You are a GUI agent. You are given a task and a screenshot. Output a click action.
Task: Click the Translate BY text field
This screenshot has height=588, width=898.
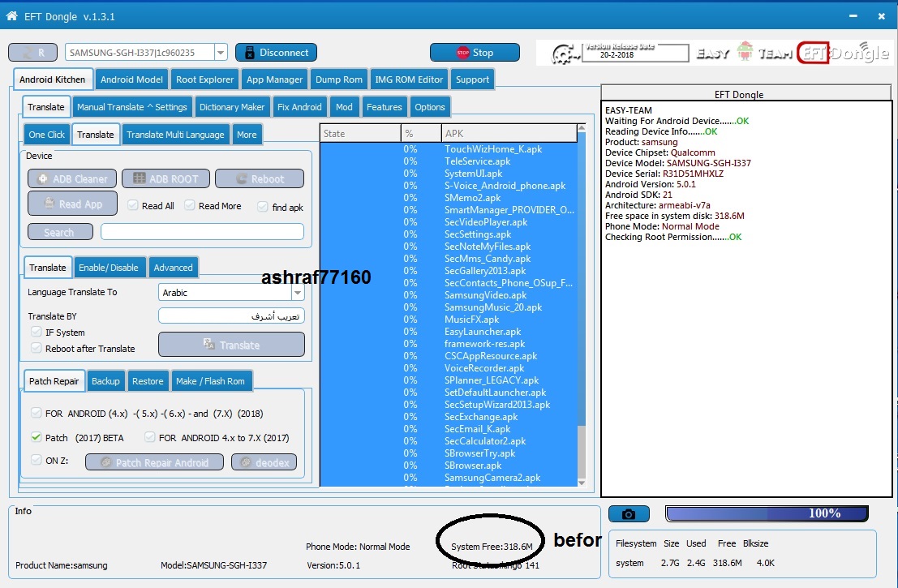[x=231, y=316]
